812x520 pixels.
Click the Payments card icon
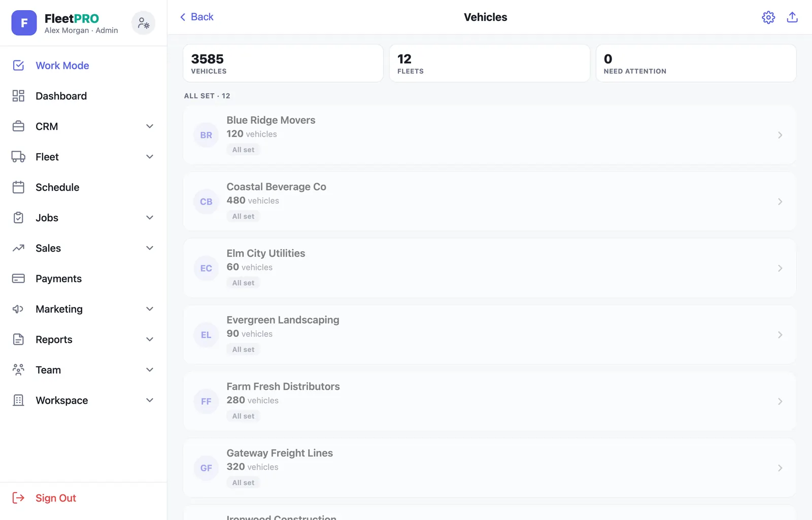pos(18,279)
